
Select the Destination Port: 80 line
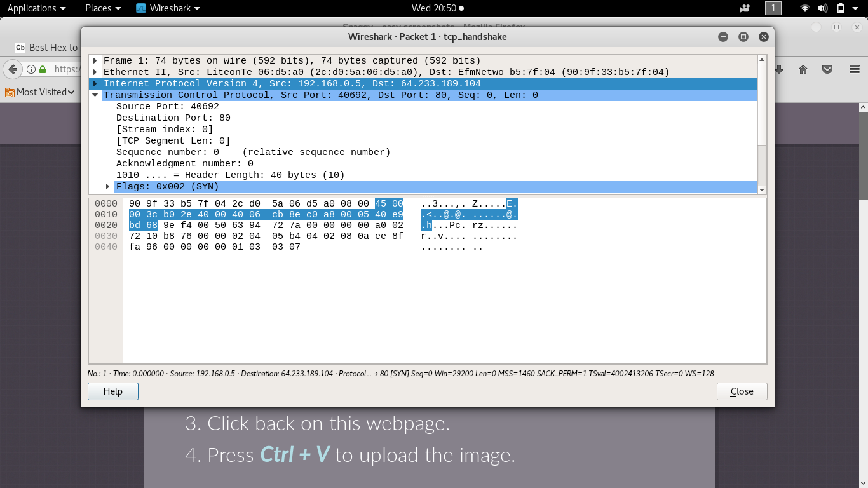(x=173, y=118)
